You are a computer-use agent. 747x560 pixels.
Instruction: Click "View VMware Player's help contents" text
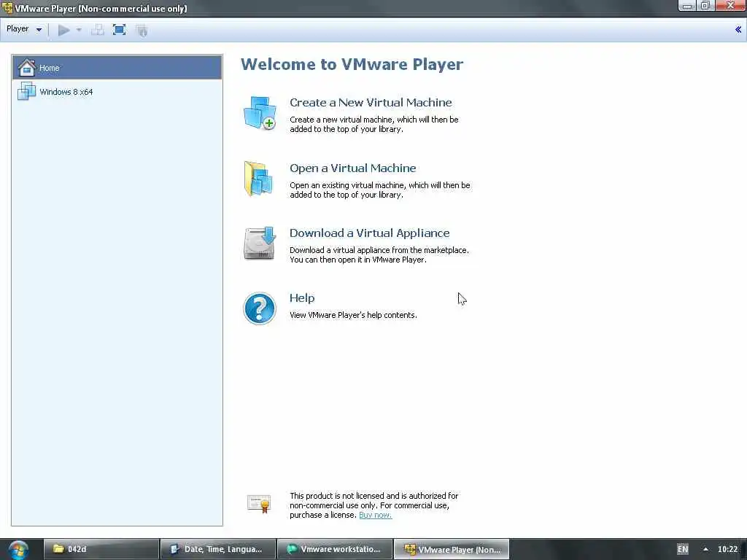[x=353, y=315]
